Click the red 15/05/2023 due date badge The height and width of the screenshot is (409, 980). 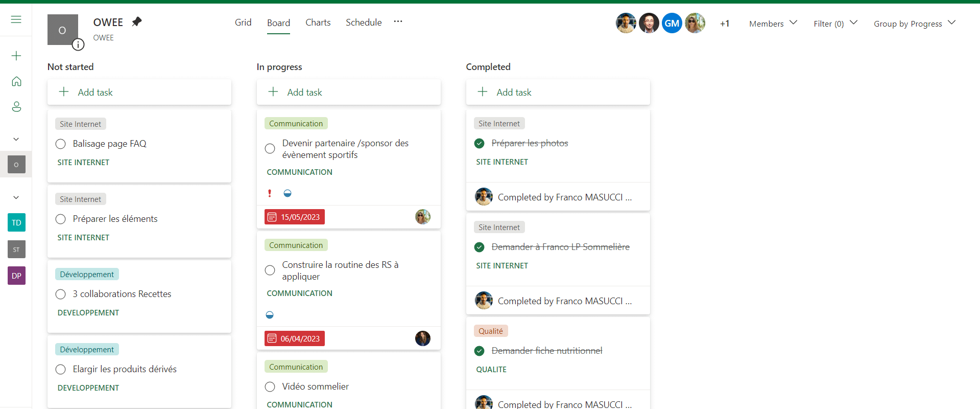pos(295,217)
